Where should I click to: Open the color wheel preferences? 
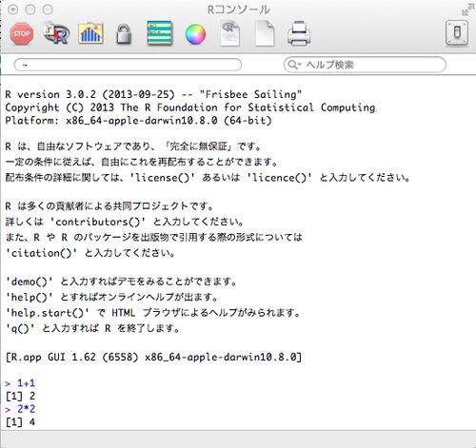coord(195,34)
